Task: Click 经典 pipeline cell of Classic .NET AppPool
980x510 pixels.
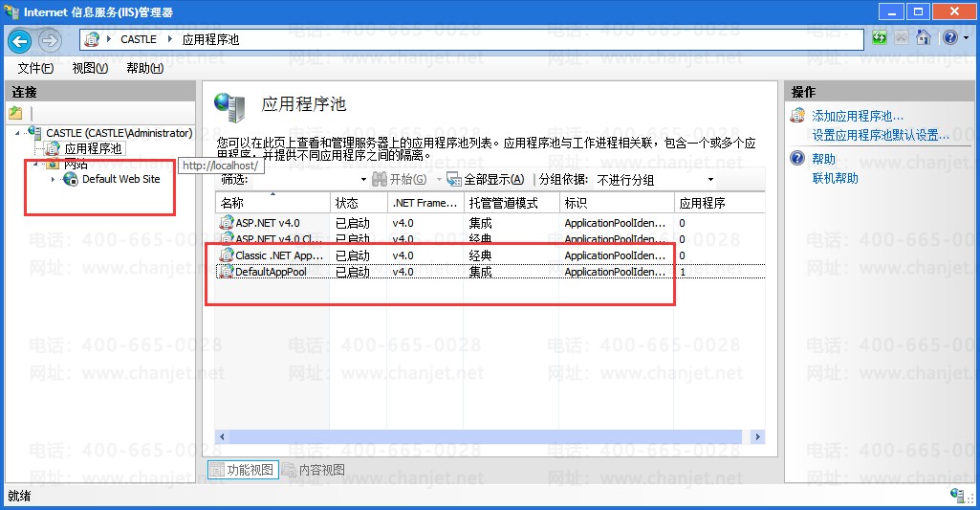Action: coord(481,255)
